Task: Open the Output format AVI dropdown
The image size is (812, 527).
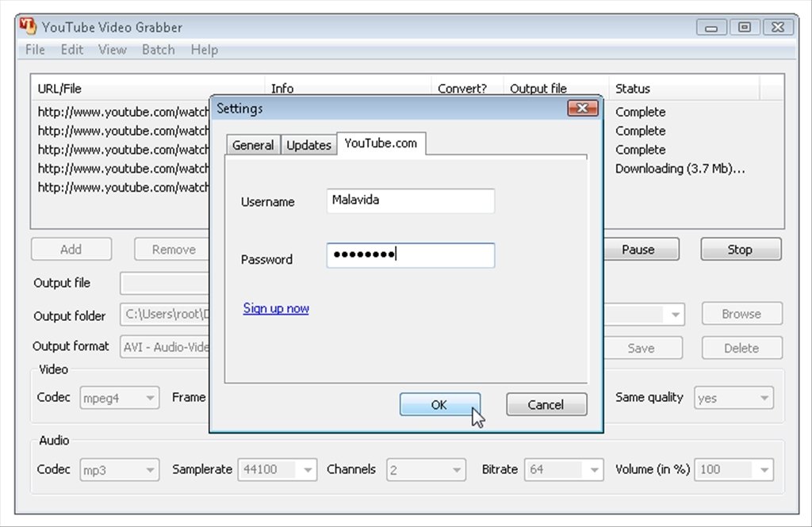Action: coord(165,347)
